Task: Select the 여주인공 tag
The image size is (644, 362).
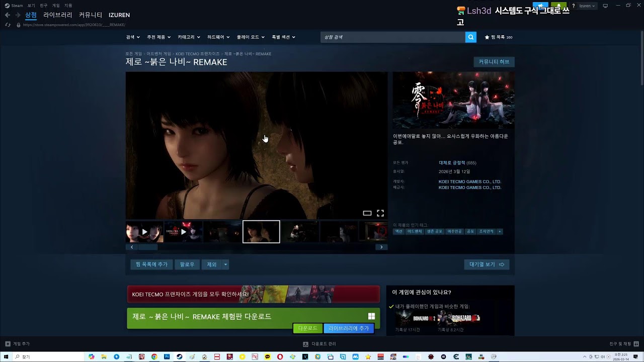Action: tap(454, 232)
